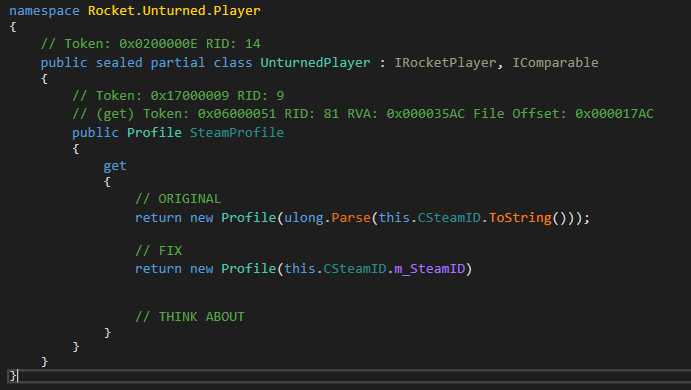Viewport: 691px width, 390px height.
Task: Click the '// ORIGINAL' comment
Action: (x=178, y=199)
